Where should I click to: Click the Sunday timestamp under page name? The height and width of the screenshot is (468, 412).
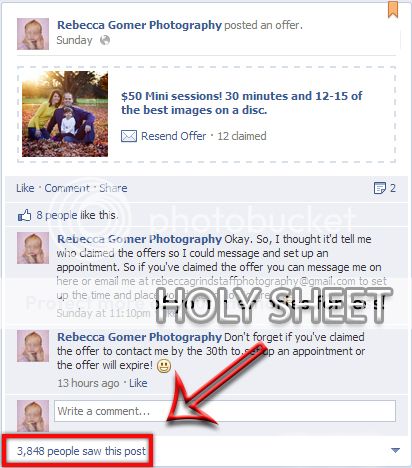[x=74, y=40]
